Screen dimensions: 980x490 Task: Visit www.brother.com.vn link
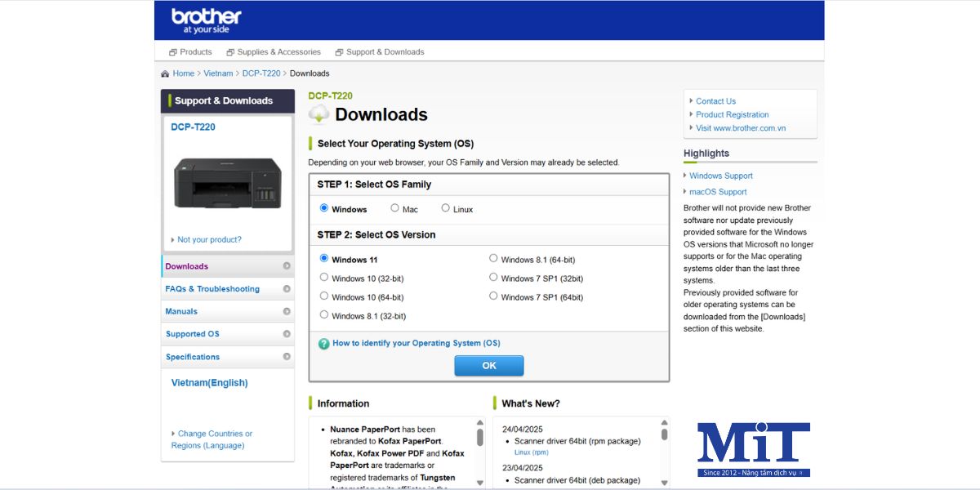pos(741,128)
